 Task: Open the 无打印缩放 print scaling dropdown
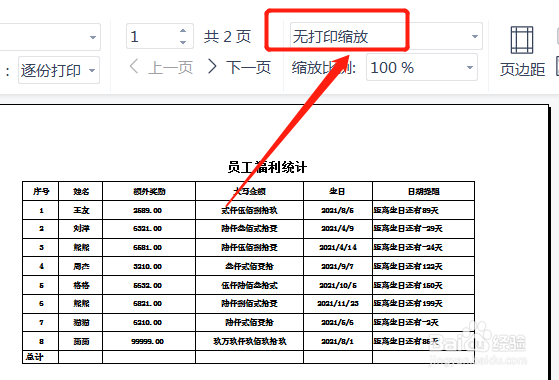click(386, 36)
